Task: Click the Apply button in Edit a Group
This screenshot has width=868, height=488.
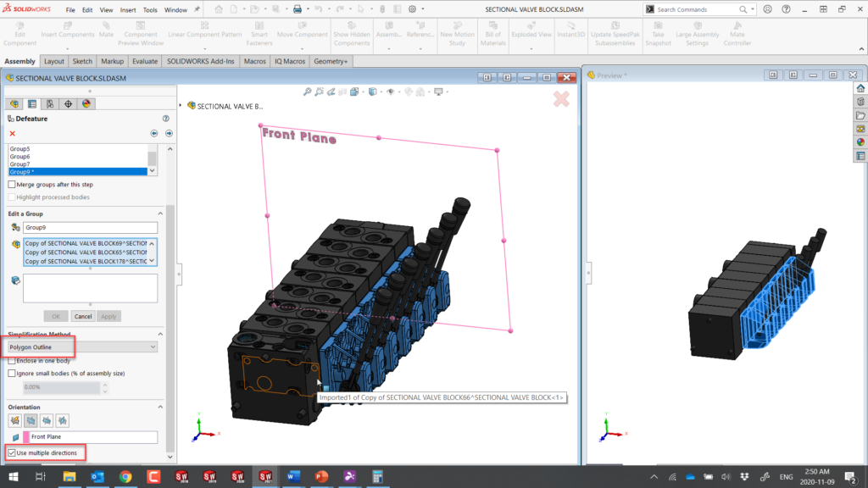Action: (108, 317)
